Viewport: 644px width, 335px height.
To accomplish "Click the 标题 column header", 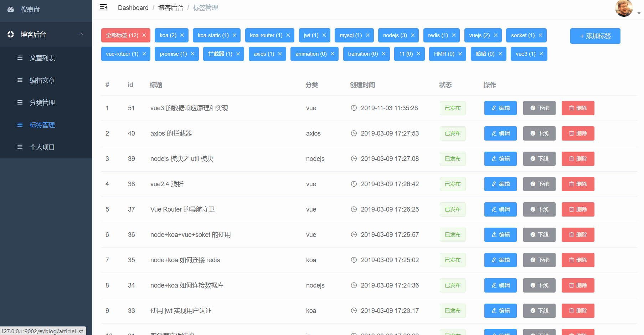I will click(x=156, y=85).
